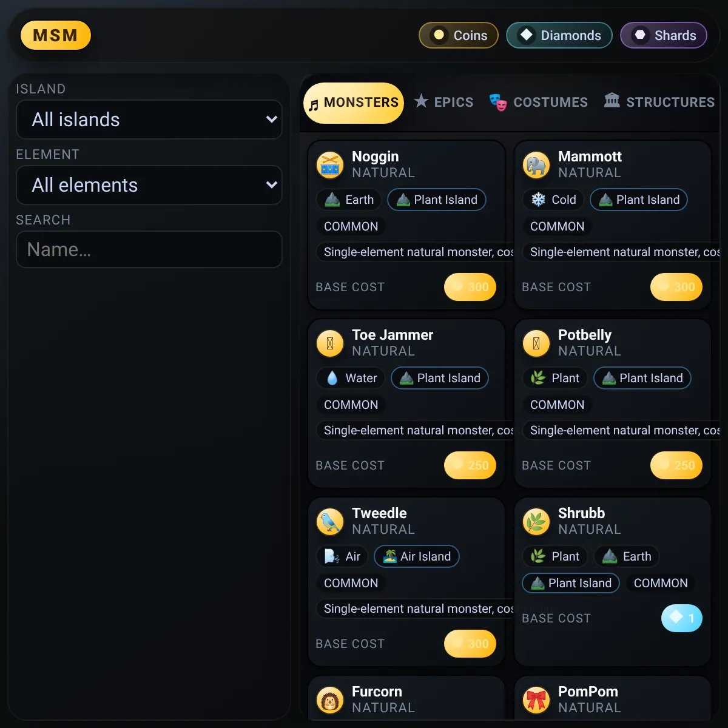Click Potbelly's single-element description text
Screen dimensions: 728x728
(621, 430)
